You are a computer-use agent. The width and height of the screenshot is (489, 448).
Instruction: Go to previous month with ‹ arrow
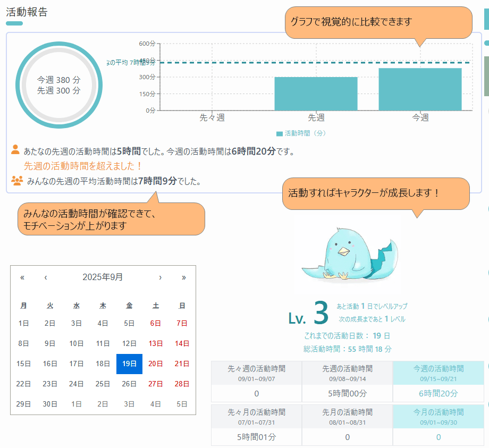46,277
